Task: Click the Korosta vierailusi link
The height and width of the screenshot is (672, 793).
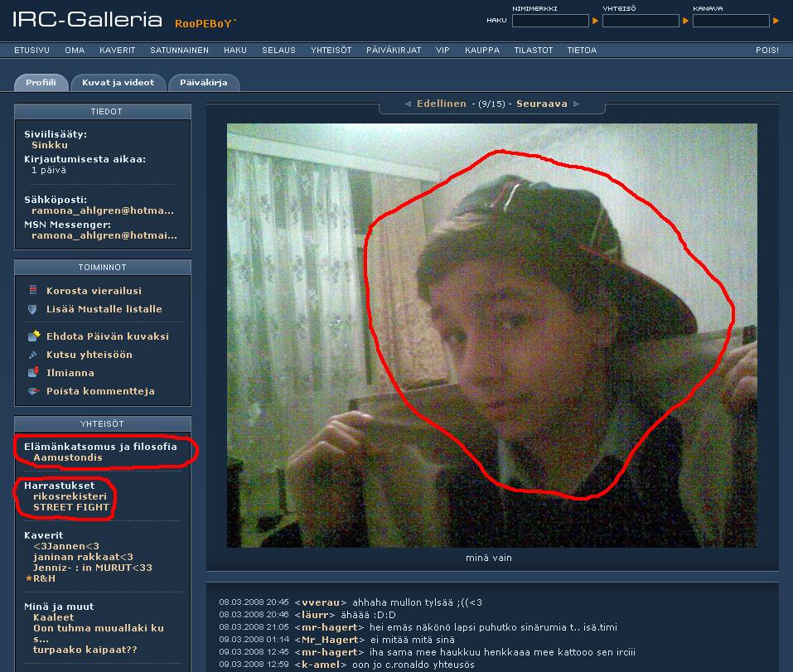Action: (x=94, y=291)
